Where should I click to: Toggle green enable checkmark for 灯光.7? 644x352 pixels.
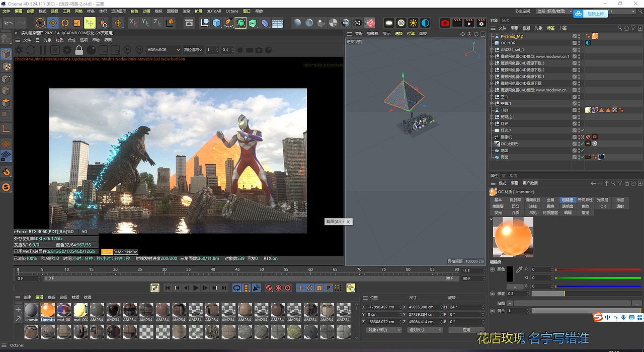point(582,130)
